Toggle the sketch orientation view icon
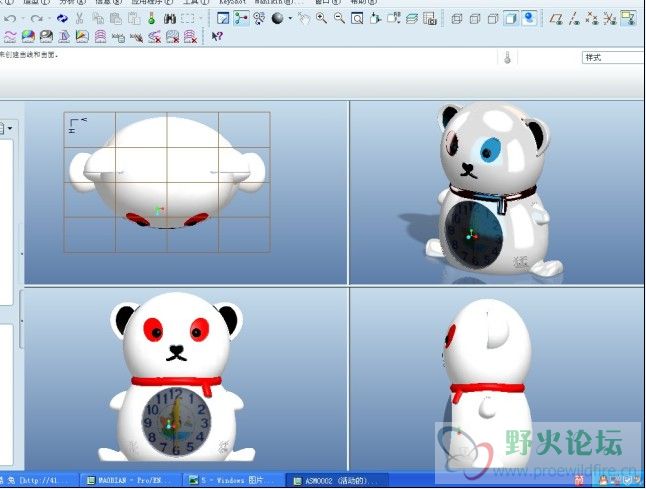Screen dimensions: 646x489 [x=223, y=19]
